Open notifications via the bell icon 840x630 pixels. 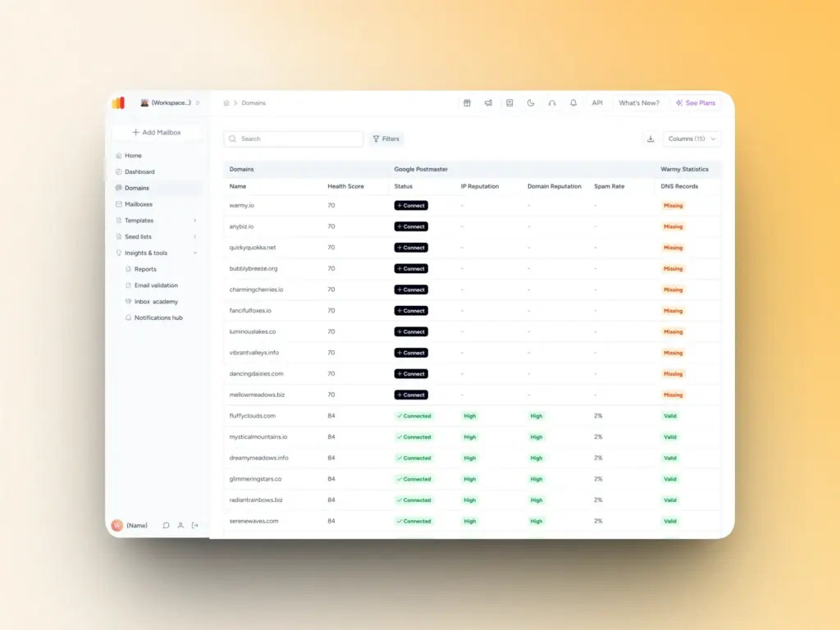[x=573, y=103]
